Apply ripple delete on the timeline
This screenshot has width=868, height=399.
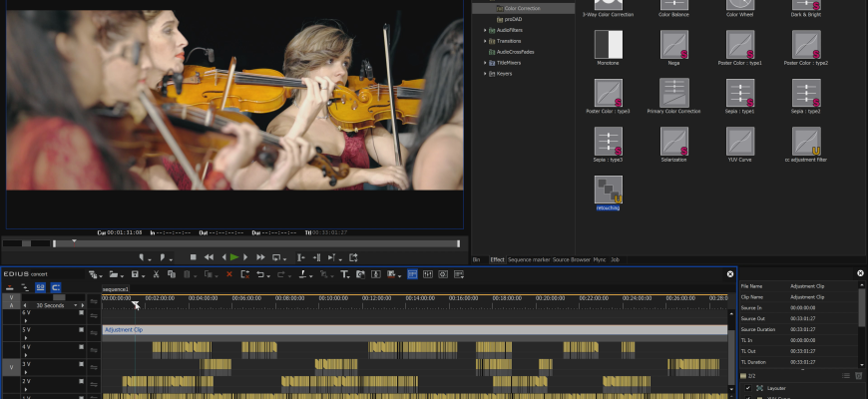click(x=245, y=274)
